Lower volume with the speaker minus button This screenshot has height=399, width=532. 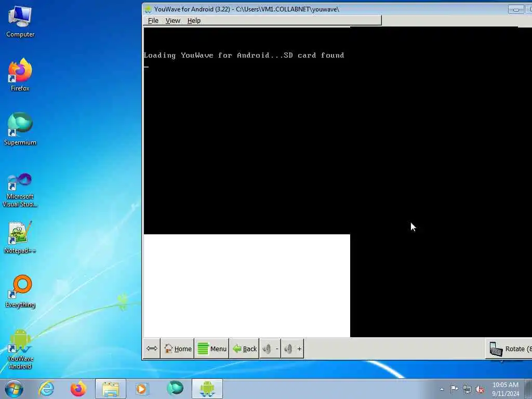click(270, 349)
